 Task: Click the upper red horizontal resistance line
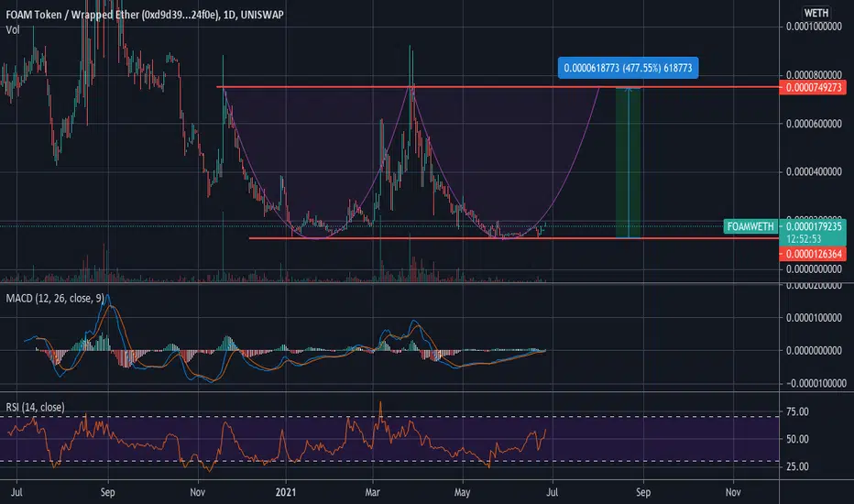(498, 87)
